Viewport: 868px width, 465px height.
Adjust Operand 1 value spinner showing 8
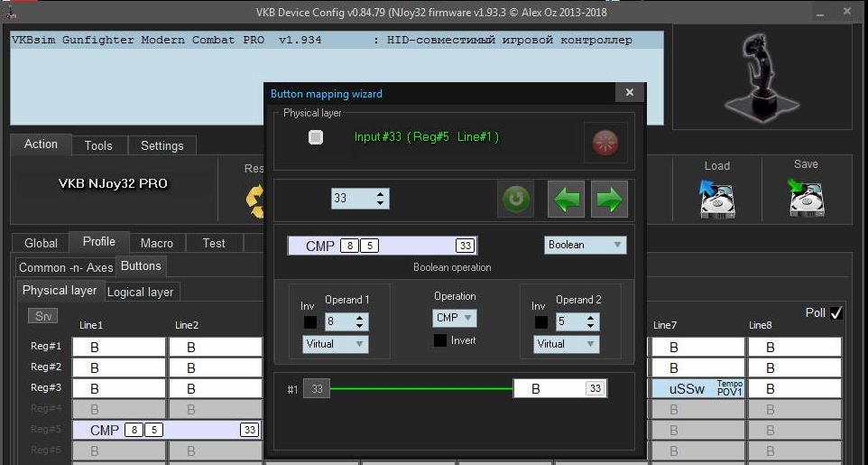(346, 321)
